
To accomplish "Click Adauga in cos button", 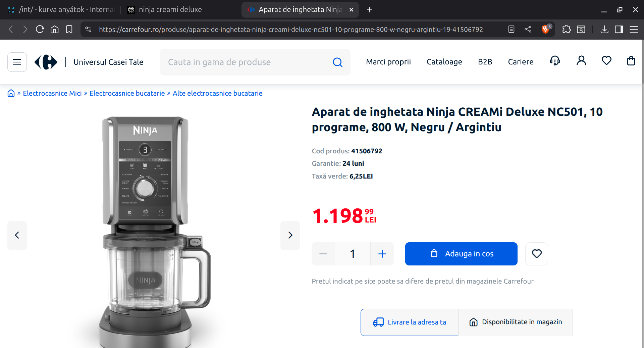I will (461, 254).
